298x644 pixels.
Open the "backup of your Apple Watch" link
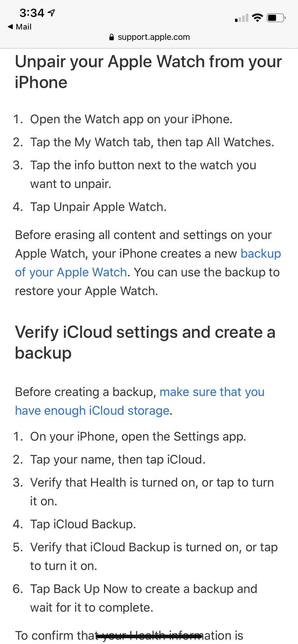(x=71, y=272)
